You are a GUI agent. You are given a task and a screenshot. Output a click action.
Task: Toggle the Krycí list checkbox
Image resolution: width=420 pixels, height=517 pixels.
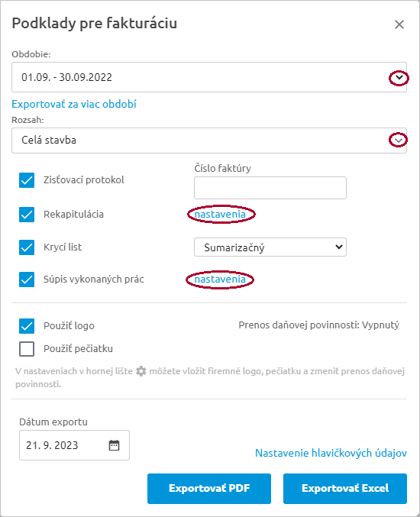27,247
